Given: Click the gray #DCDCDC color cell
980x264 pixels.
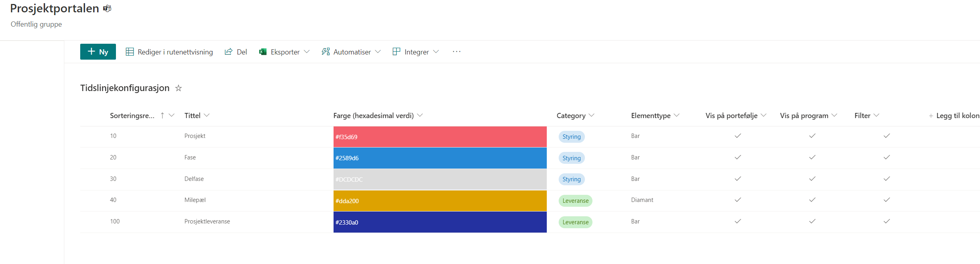Looking at the screenshot, I should click(x=440, y=179).
